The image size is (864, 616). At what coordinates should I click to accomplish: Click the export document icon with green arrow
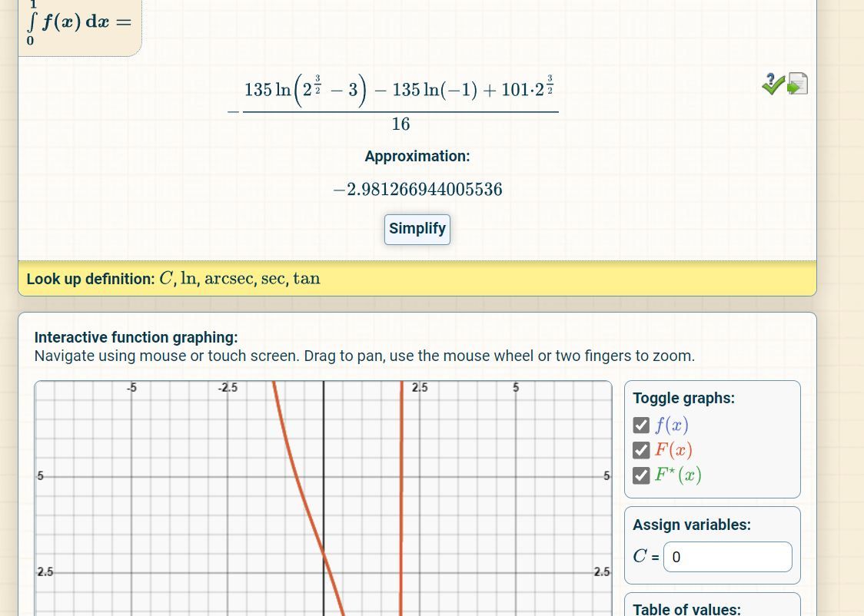(798, 84)
